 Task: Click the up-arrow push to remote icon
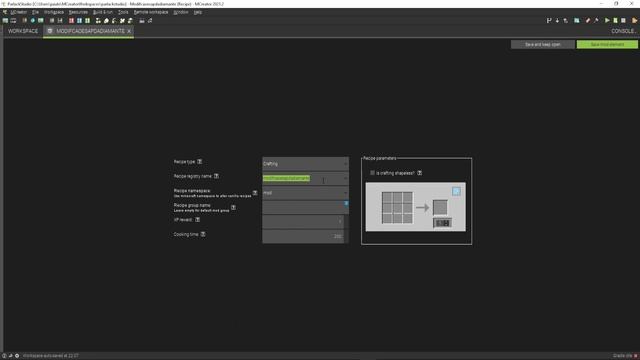click(x=565, y=20)
